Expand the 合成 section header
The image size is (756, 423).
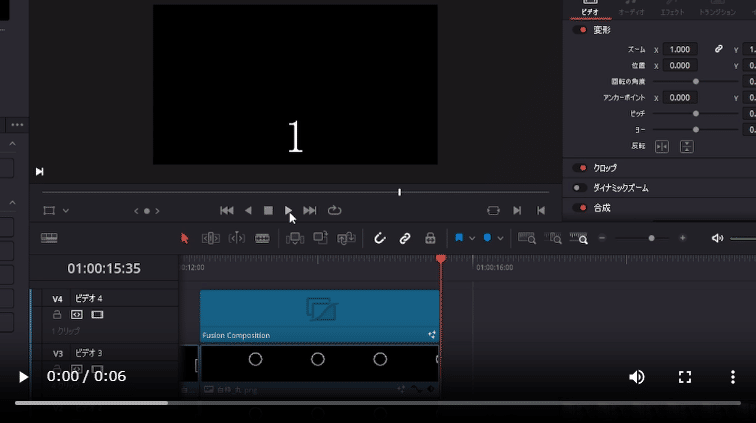pyautogui.click(x=602, y=208)
